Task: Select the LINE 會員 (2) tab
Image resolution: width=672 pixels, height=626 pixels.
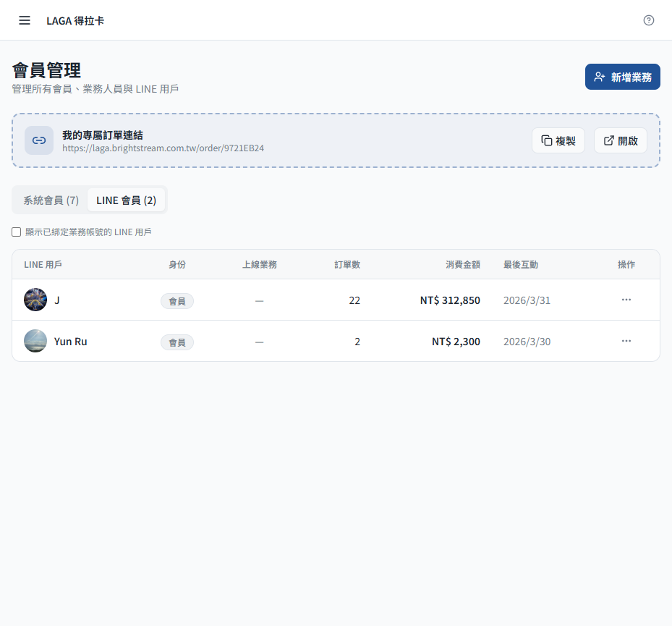Action: 126,200
